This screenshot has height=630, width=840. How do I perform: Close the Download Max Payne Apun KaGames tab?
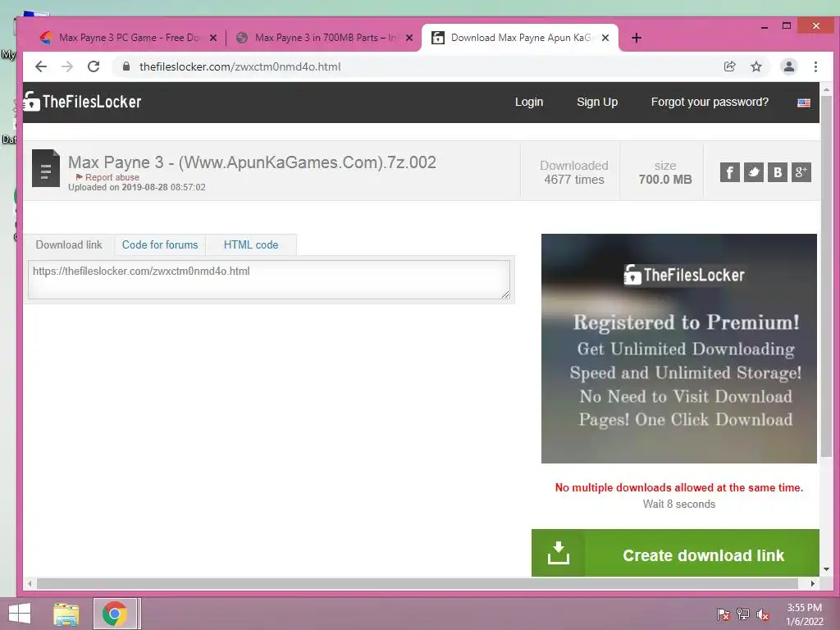tap(605, 38)
